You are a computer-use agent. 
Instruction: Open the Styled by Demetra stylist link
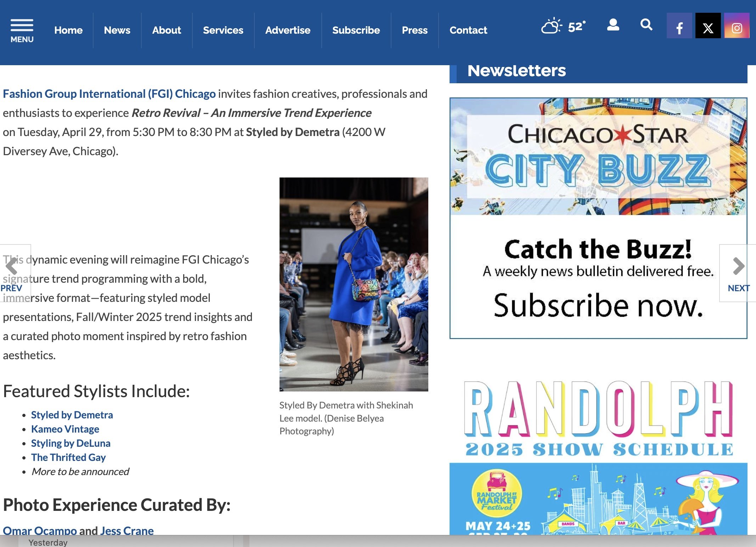(x=72, y=415)
